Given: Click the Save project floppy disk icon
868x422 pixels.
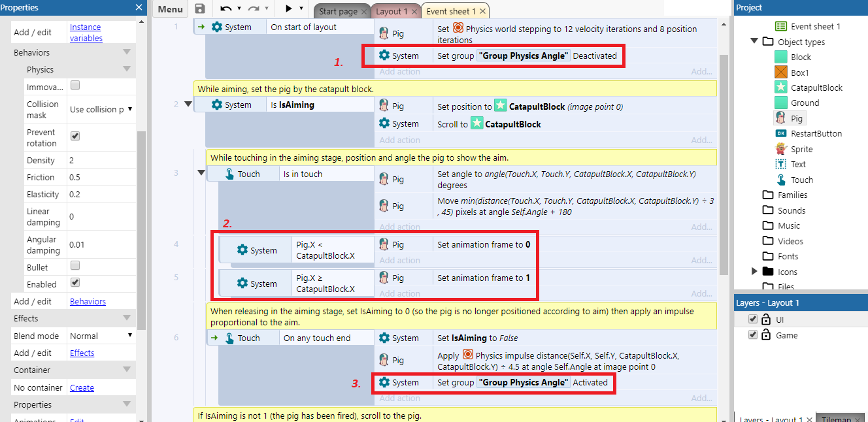Looking at the screenshot, I should [200, 8].
